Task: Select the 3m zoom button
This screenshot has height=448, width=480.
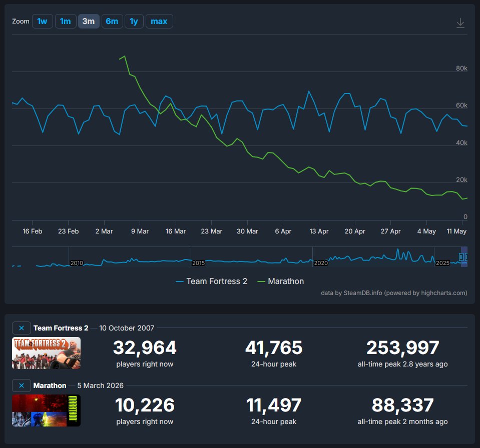Action: click(89, 21)
